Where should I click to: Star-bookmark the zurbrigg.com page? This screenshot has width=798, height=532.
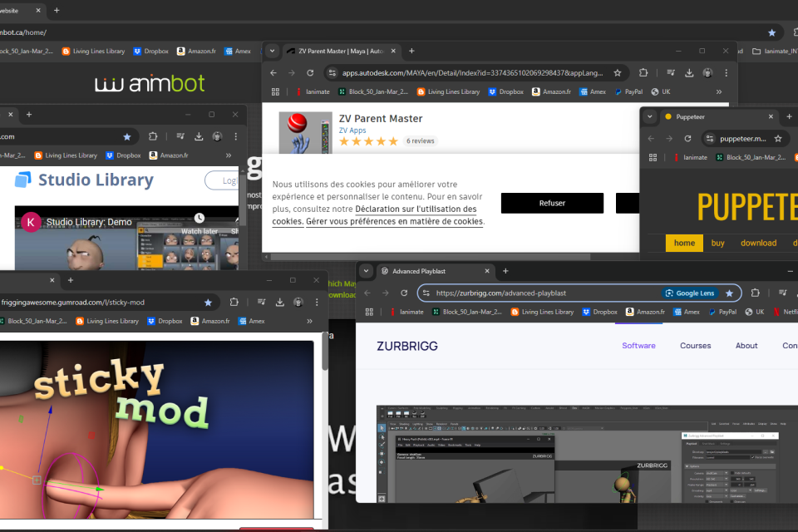coord(729,293)
